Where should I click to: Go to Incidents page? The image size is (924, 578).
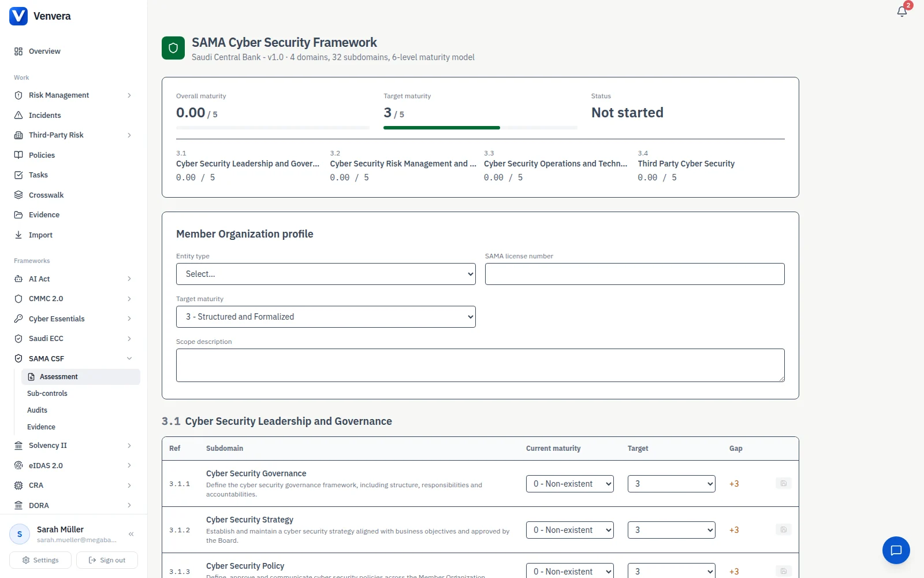(74, 116)
